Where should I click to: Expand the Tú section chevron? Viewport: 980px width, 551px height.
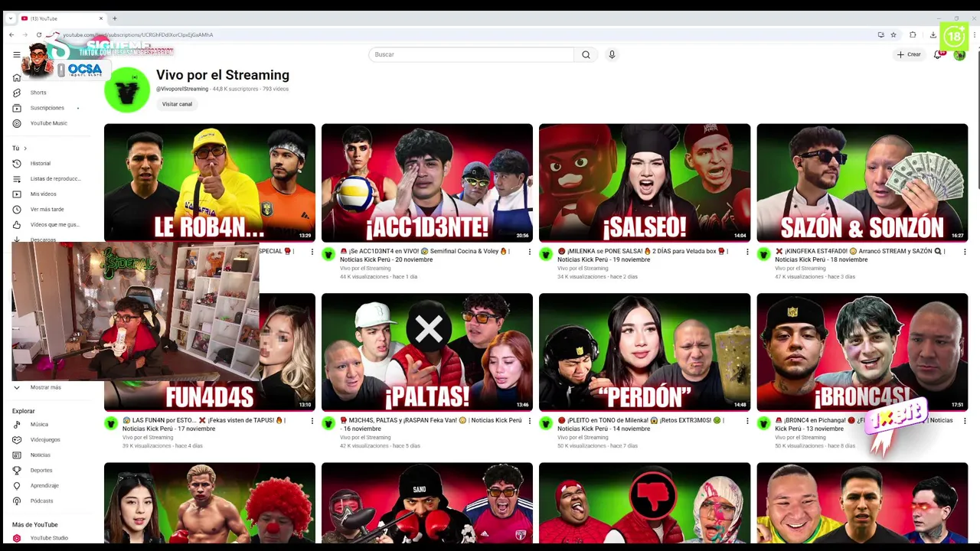point(25,148)
